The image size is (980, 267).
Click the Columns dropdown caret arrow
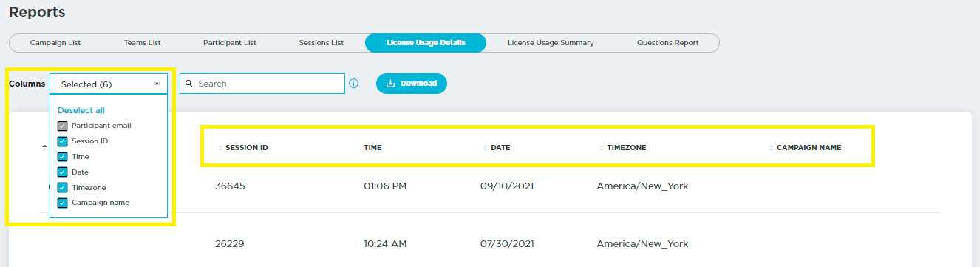[x=157, y=84]
